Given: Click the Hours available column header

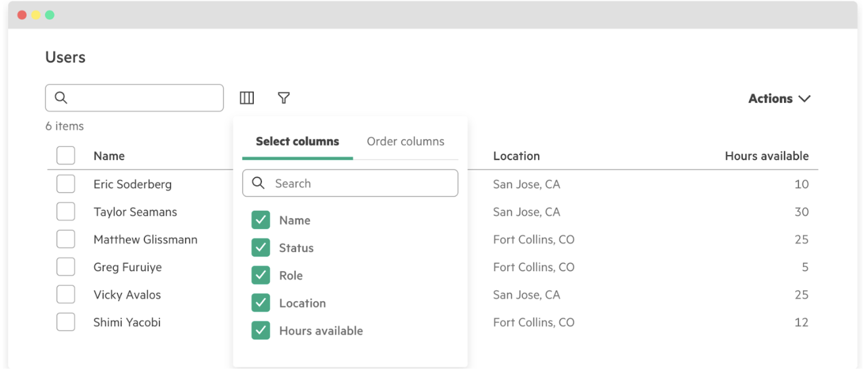Looking at the screenshot, I should point(767,156).
